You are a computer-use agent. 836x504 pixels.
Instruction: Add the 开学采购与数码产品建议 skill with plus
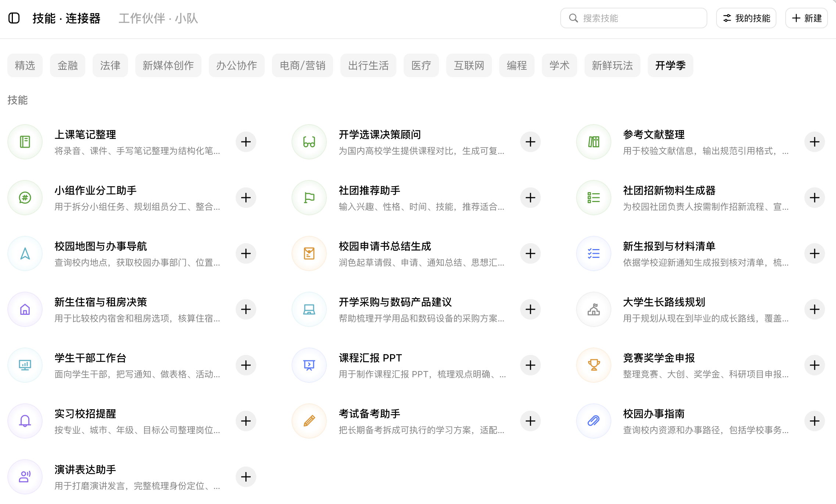[530, 309]
